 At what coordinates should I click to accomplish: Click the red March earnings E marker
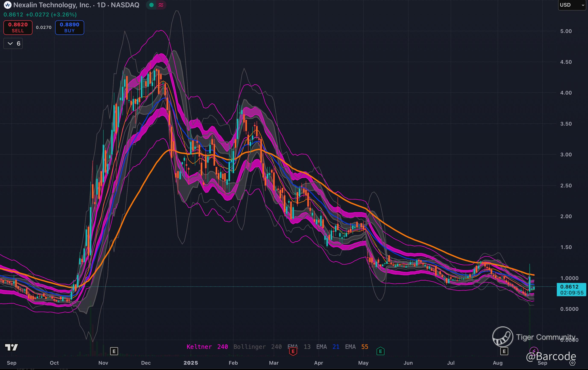click(293, 351)
